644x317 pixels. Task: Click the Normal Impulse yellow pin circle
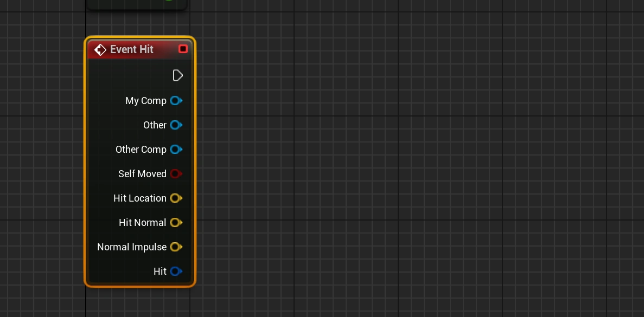[175, 247]
